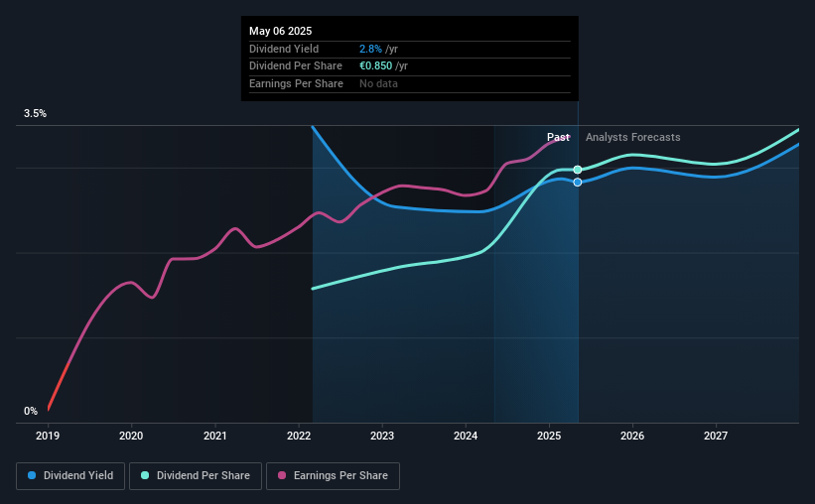815x504 pixels.
Task: Click the 2019 x-axis label
Action: (x=48, y=436)
